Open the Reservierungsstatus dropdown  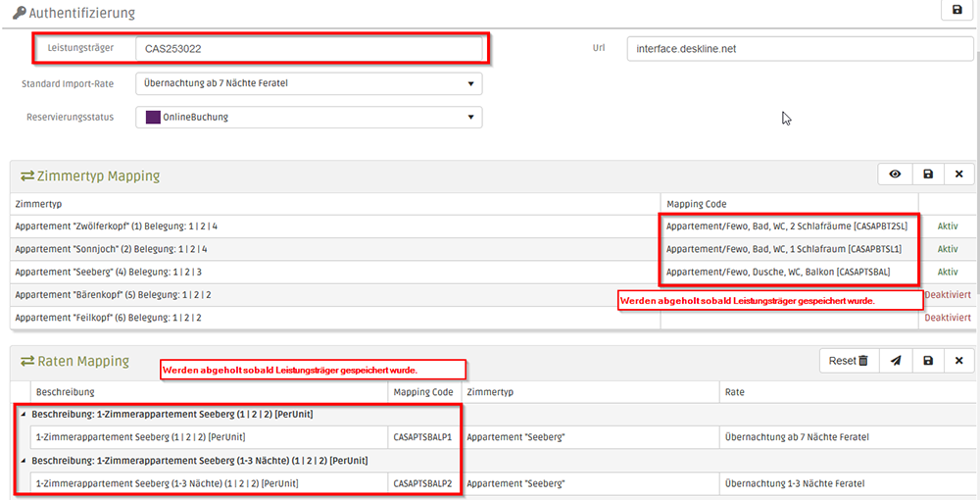point(309,118)
